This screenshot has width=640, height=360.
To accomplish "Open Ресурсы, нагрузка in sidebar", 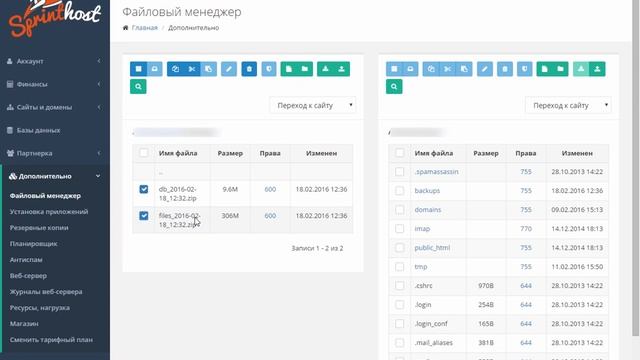I will [40, 308].
